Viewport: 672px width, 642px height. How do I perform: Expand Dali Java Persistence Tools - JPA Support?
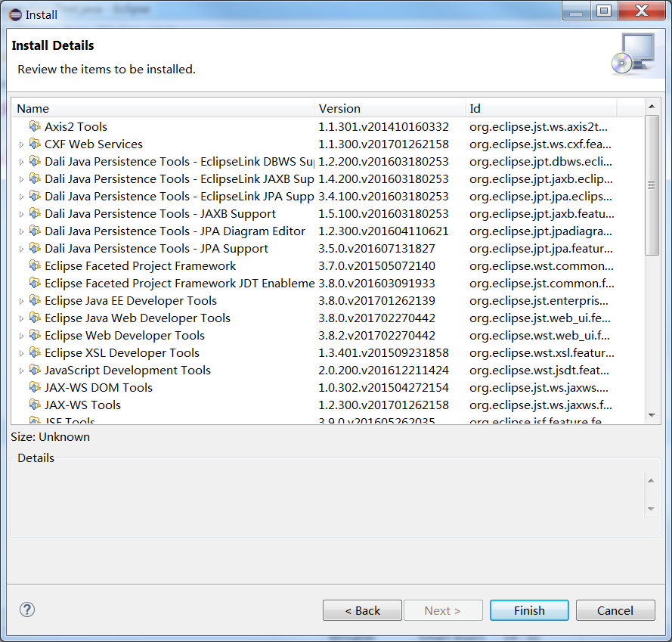21,250
